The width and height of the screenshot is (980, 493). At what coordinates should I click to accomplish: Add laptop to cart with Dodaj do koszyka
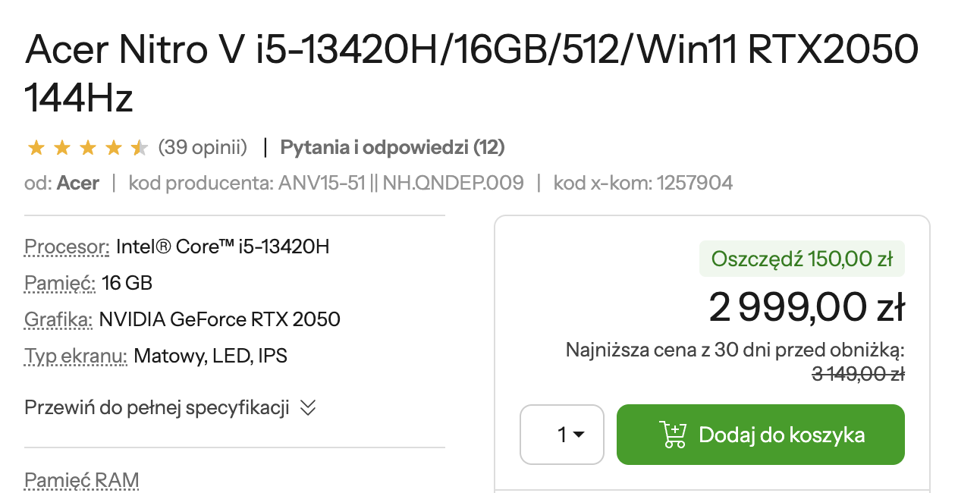tap(761, 435)
